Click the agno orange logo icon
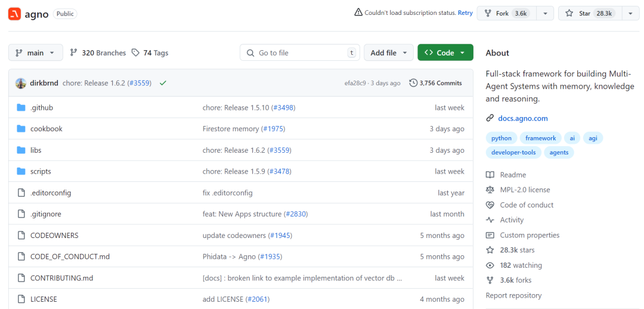This screenshot has height=309, width=644. click(14, 14)
